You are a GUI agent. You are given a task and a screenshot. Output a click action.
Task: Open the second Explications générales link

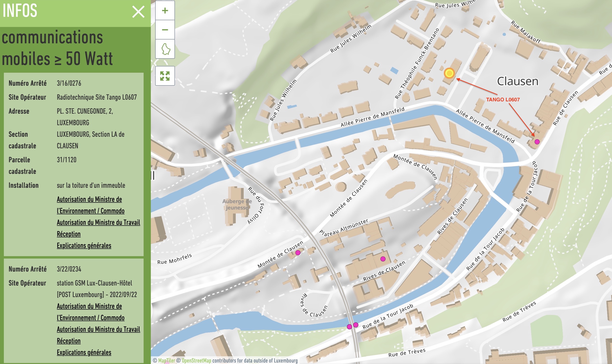tap(84, 352)
